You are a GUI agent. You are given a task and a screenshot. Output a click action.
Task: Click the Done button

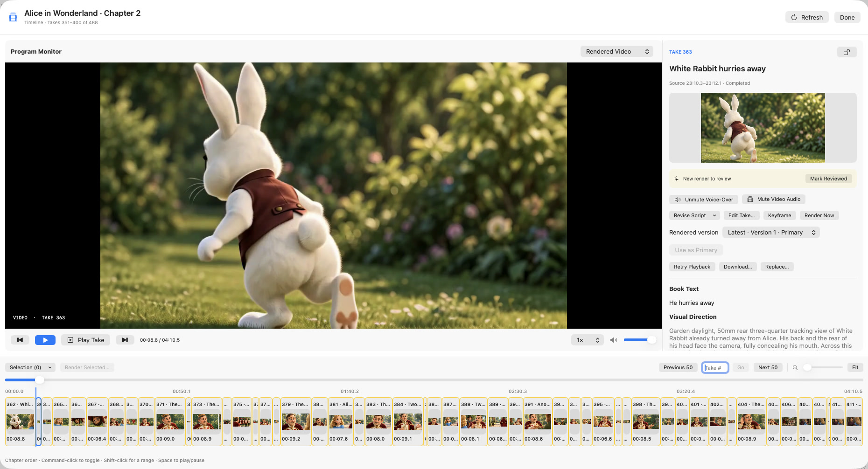[x=847, y=18]
